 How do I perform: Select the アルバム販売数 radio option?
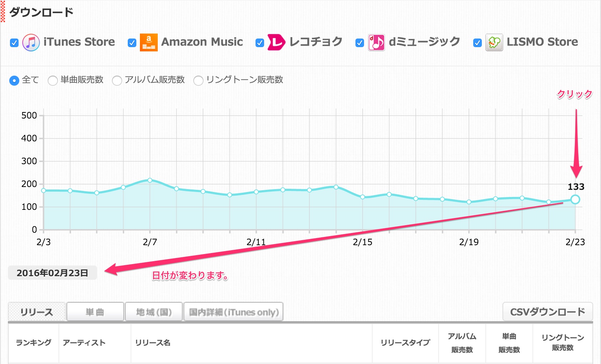pyautogui.click(x=117, y=81)
